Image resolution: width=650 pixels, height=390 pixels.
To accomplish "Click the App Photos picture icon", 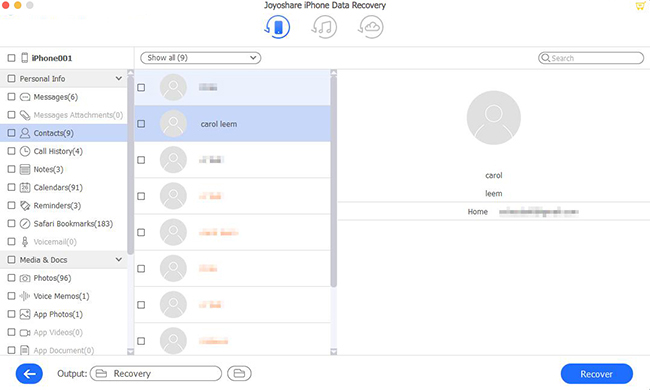I will pos(25,314).
